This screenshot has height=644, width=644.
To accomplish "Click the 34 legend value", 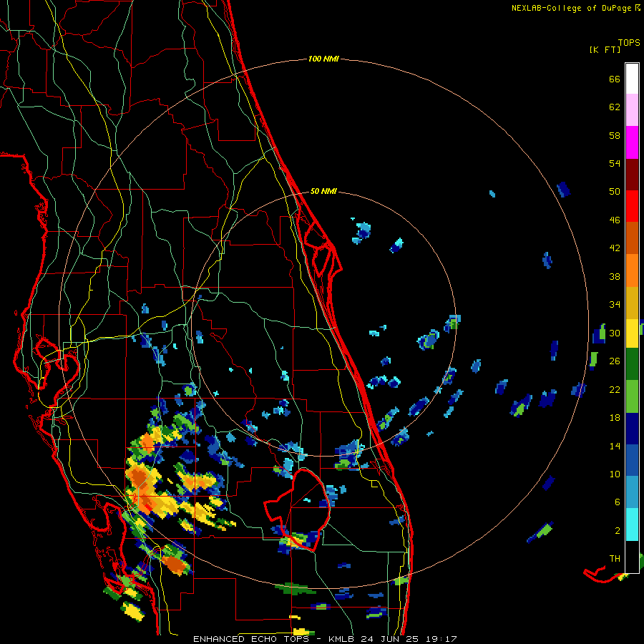I will point(615,305).
